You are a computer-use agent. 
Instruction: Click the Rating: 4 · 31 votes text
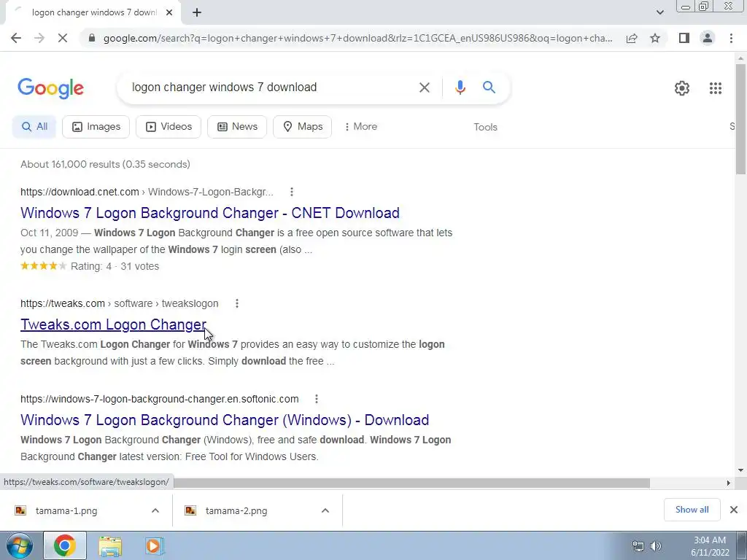[115, 266]
